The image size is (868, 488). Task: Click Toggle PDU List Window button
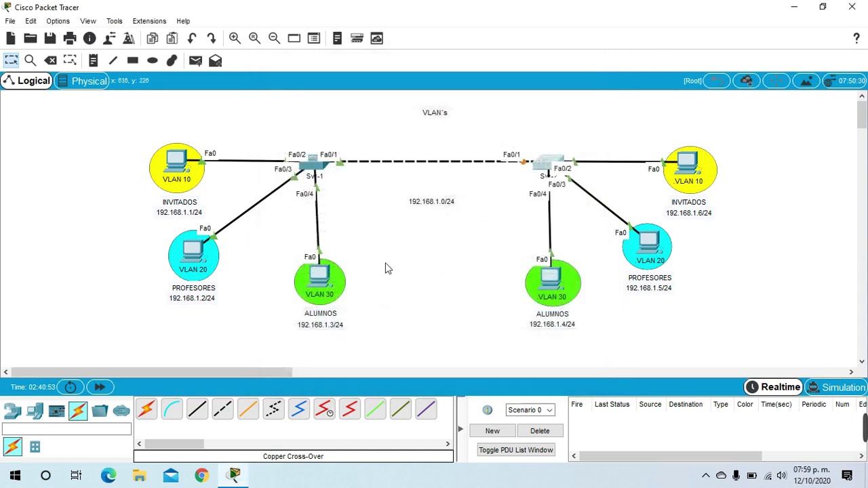pyautogui.click(x=515, y=450)
